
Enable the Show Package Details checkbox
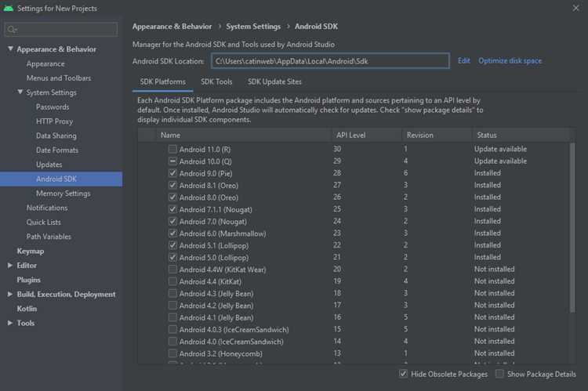tap(499, 374)
